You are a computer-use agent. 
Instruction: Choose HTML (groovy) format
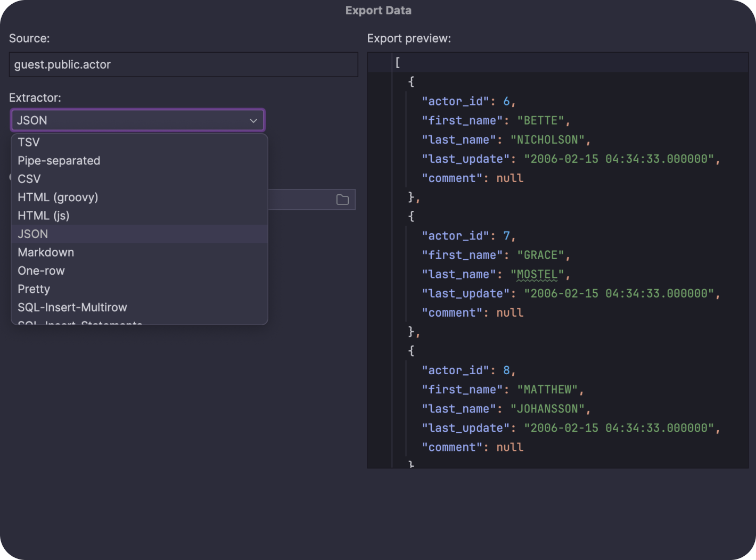(57, 197)
